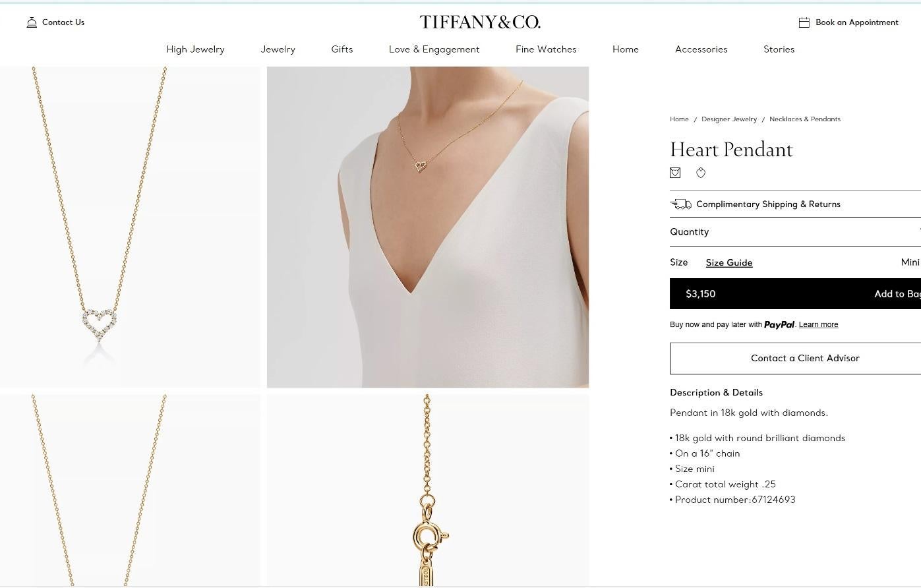Open the Fine Watches menu

coord(546,49)
